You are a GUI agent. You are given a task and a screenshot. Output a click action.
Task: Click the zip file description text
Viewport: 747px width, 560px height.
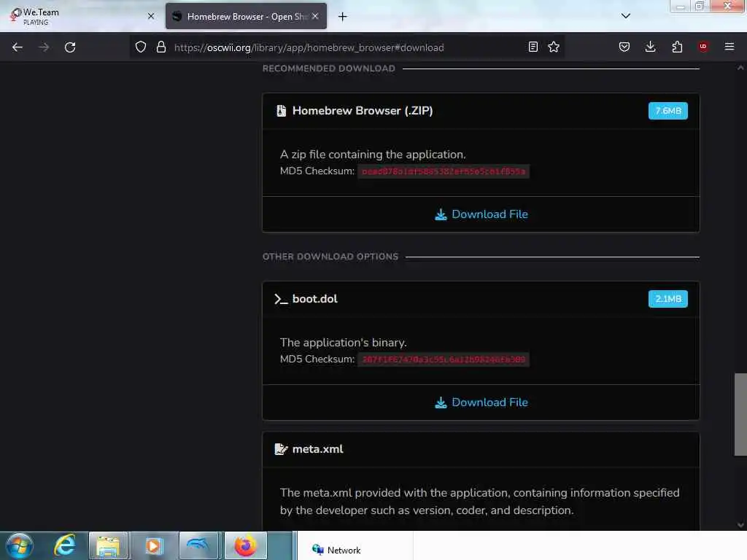click(x=373, y=155)
